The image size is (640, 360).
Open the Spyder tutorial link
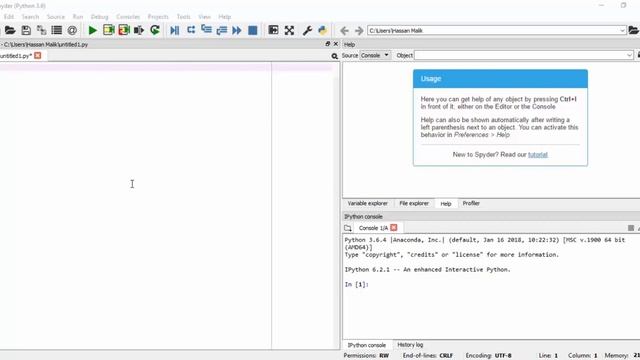[x=538, y=155]
